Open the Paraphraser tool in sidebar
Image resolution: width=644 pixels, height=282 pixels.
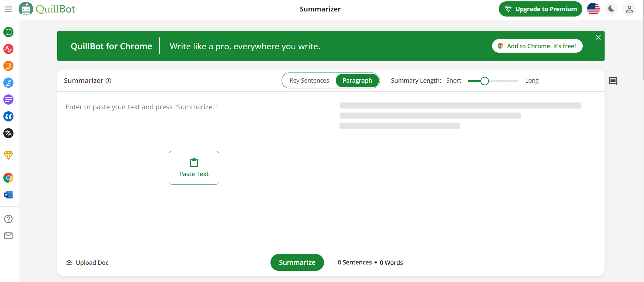(x=8, y=32)
